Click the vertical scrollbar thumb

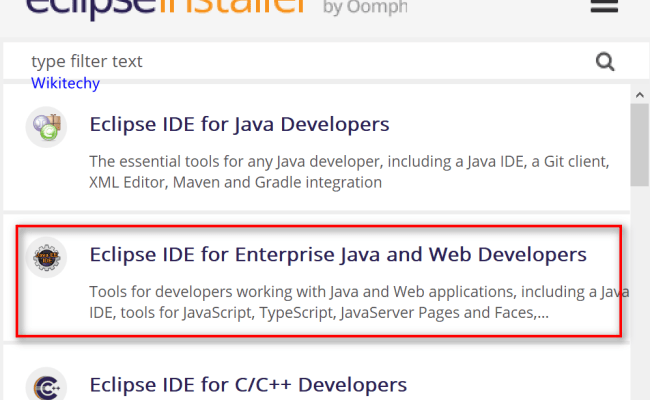(640, 145)
